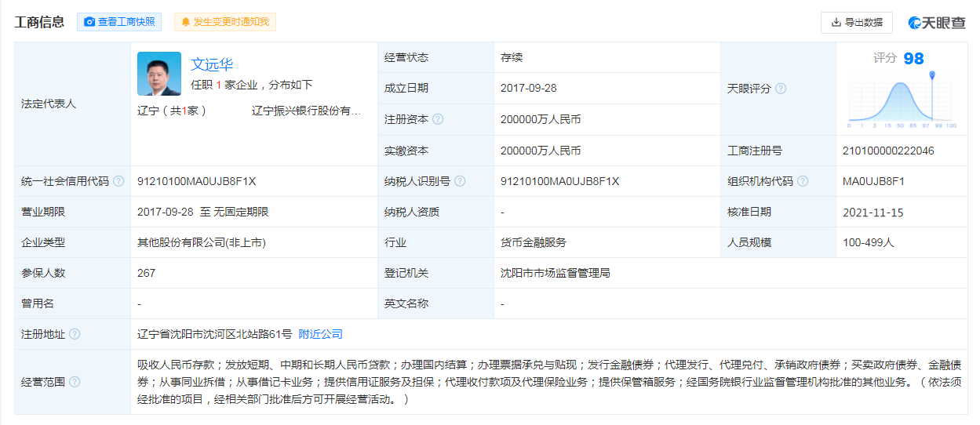Open 辽宁振兴银行股份有… company link
Image resolution: width=980 pixels, height=425 pixels.
(x=306, y=111)
